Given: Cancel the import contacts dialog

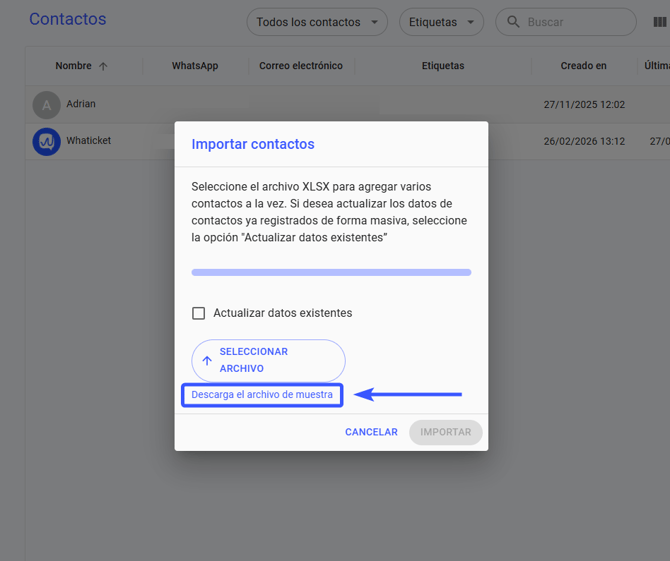Looking at the screenshot, I should tap(371, 432).
